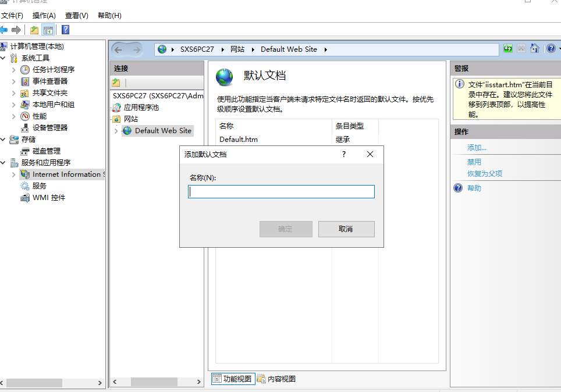561x392 pixels.
Task: Click the home icon in the IIS address bar
Action: pyautogui.click(x=534, y=48)
